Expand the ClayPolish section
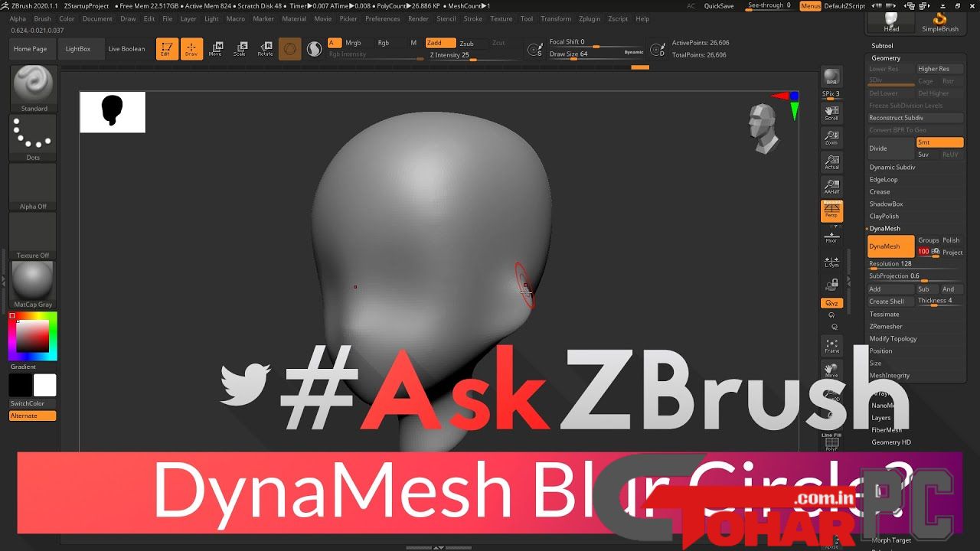This screenshot has height=551, width=980. click(884, 216)
